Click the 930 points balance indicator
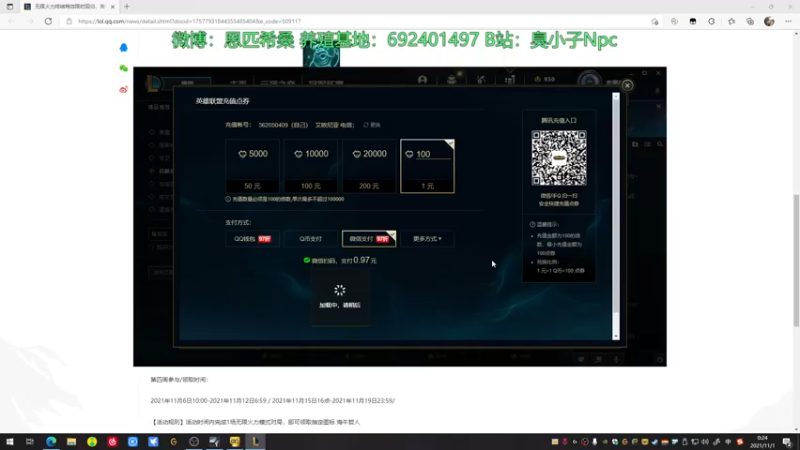 [x=544, y=79]
